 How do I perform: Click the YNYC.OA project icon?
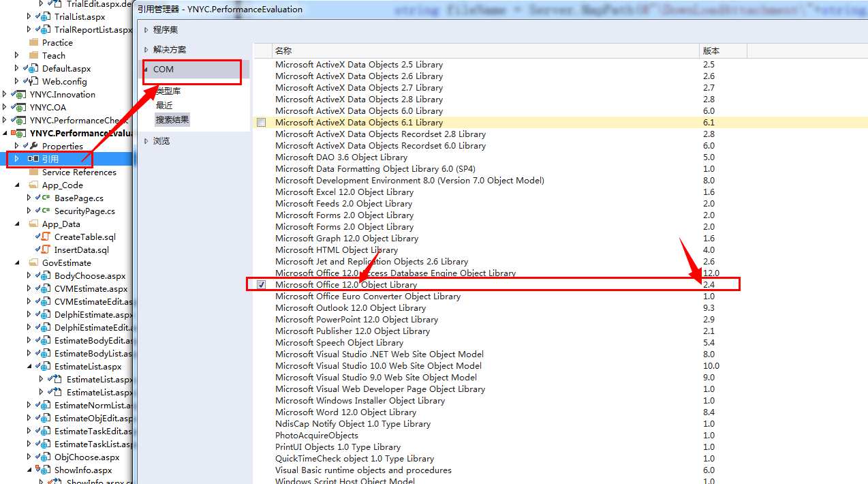click(x=21, y=107)
